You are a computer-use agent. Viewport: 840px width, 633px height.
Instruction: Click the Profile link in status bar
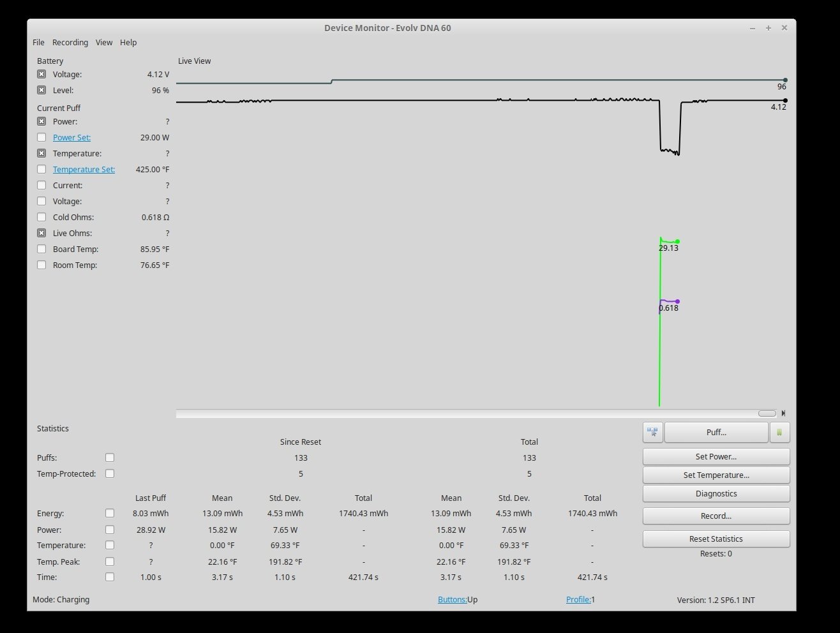coord(578,599)
